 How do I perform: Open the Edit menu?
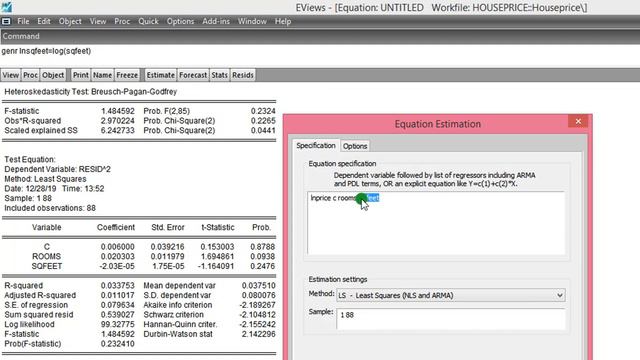tap(44, 21)
